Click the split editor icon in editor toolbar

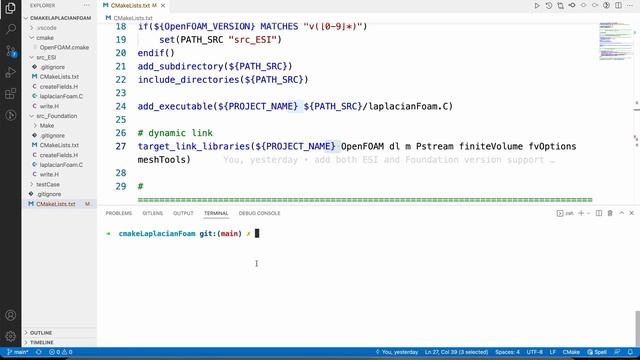tap(619, 5)
